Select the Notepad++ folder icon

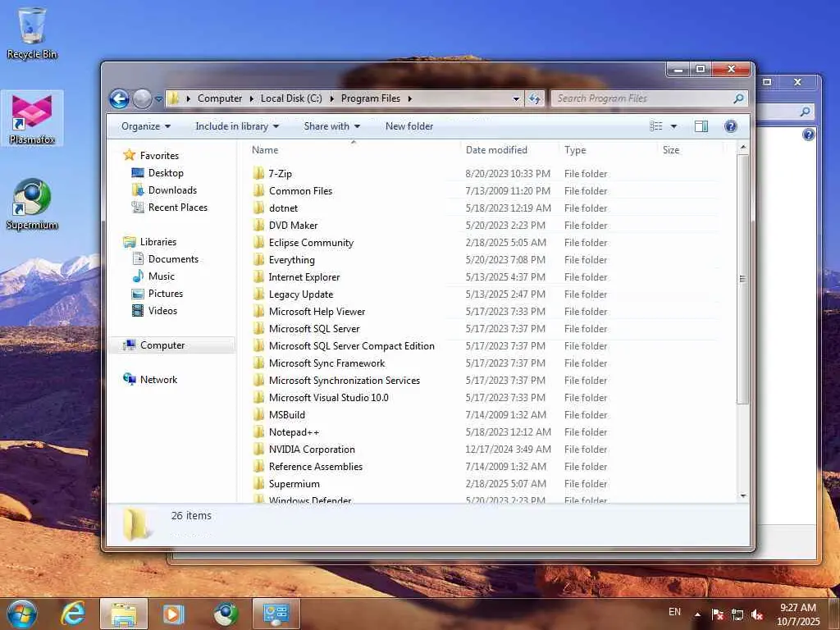tap(258, 431)
